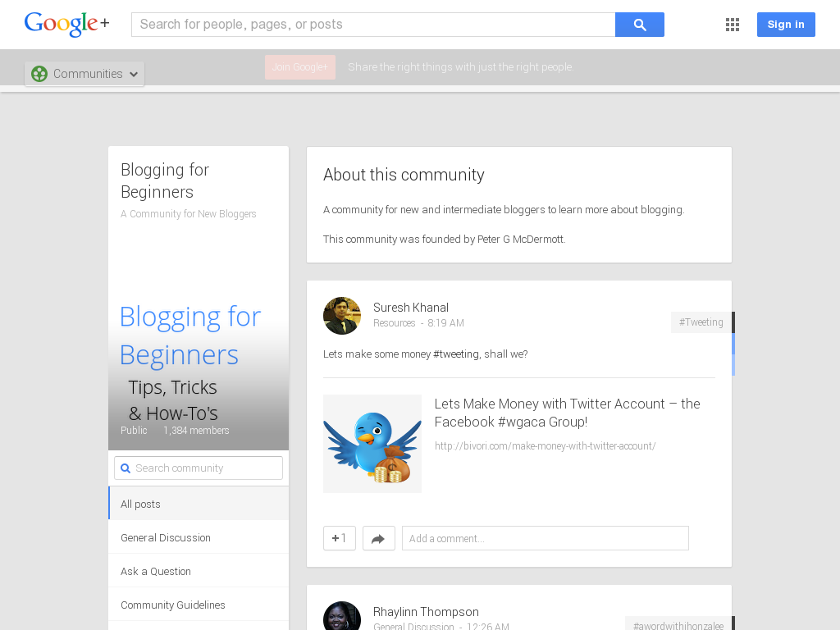Click the 'Public' community label

[134, 430]
